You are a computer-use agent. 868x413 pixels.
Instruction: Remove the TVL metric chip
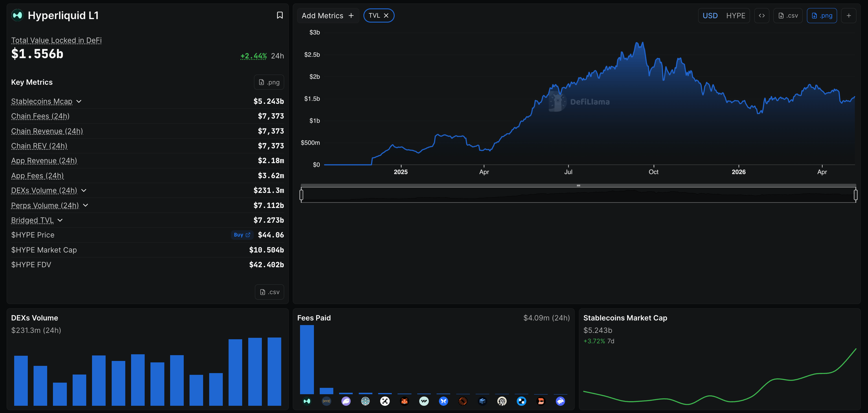tap(386, 16)
